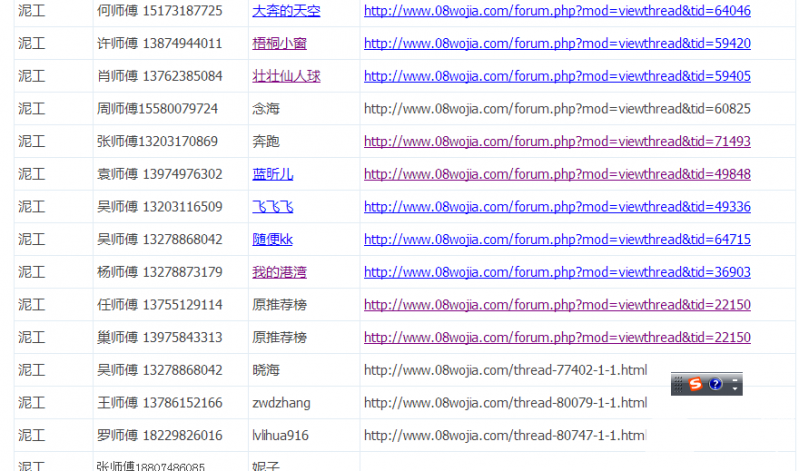The width and height of the screenshot is (799, 471).
Task: Click the language bar grip handle
Action: [677, 384]
